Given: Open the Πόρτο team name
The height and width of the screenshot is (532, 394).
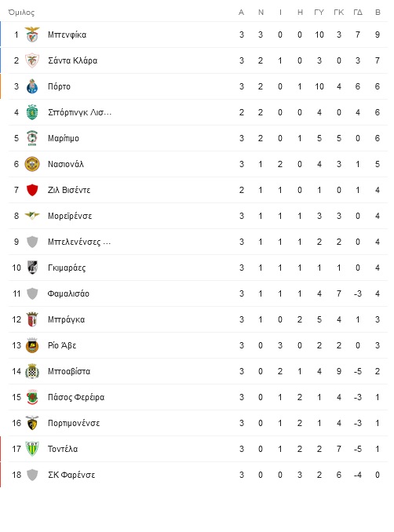Looking at the screenshot, I should click(59, 86).
